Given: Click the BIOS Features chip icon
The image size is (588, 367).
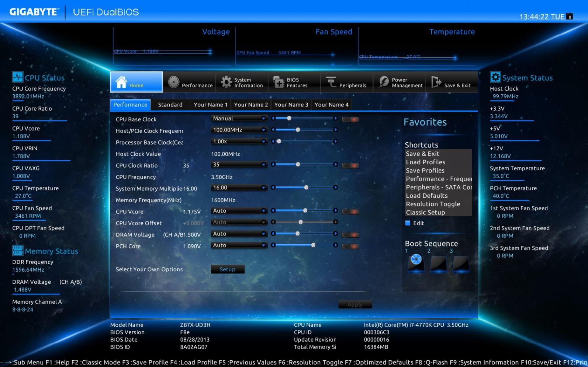Looking at the screenshot, I should pos(279,82).
